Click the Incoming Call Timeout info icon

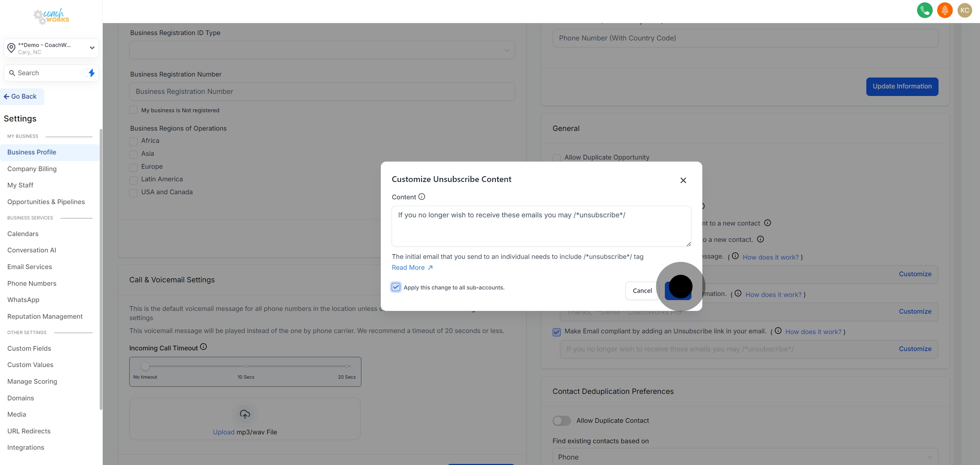pos(203,347)
